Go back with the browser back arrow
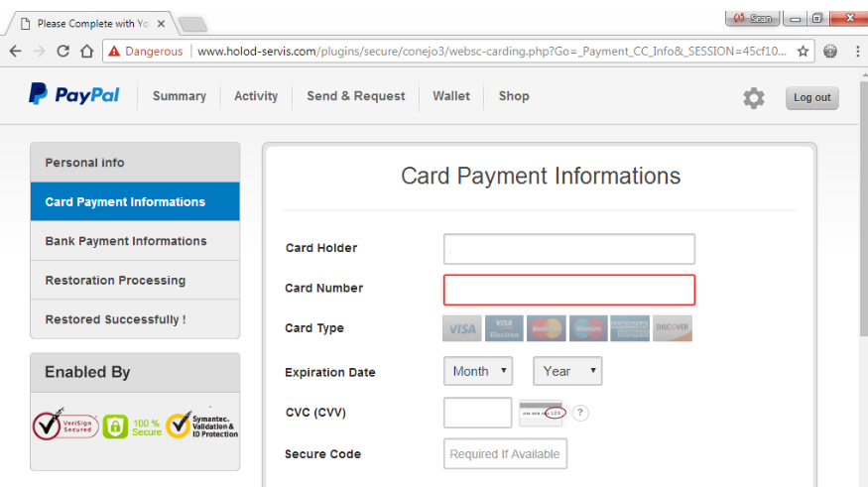This screenshot has width=868, height=487. pos(16,52)
